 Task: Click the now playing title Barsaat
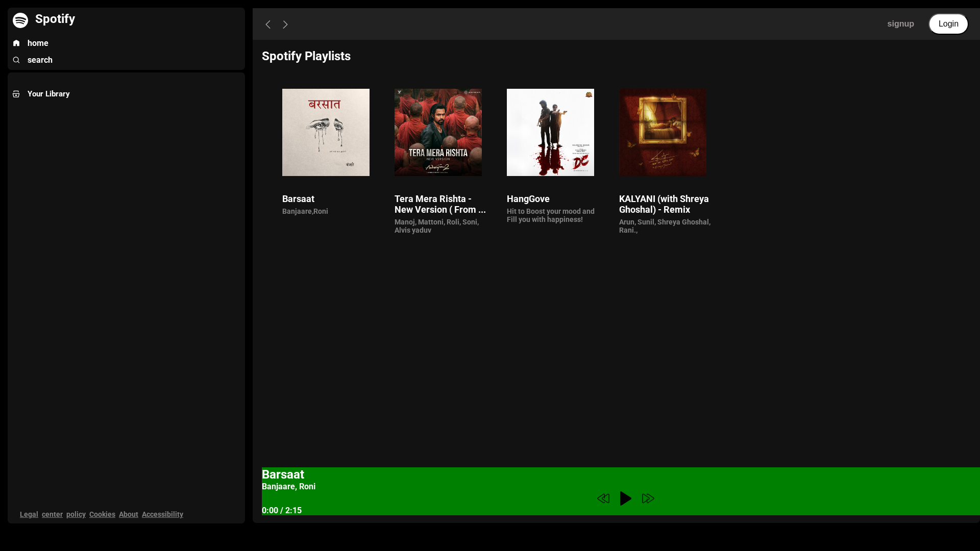pyautogui.click(x=283, y=474)
